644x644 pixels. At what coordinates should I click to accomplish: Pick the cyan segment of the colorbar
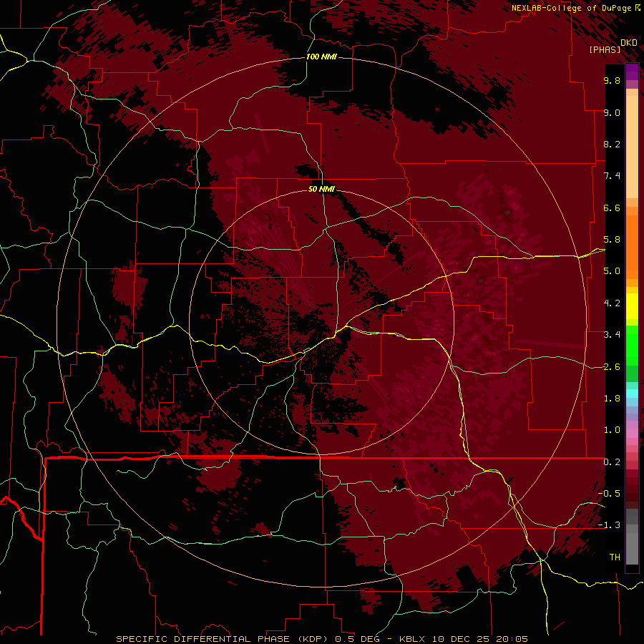[632, 394]
